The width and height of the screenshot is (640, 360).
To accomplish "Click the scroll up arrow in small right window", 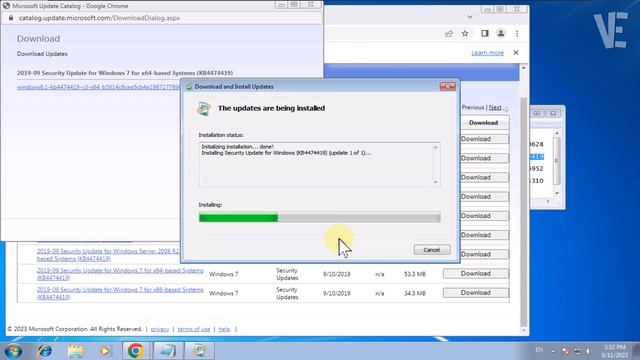I will [557, 133].
